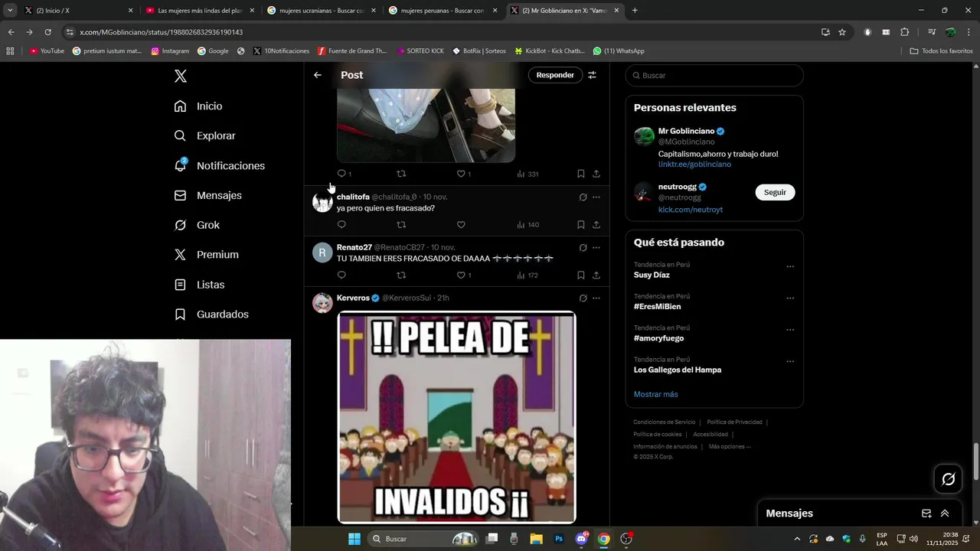Screen dimensions: 980x551
Task: Open YouTube bookmark
Action: (x=47, y=51)
